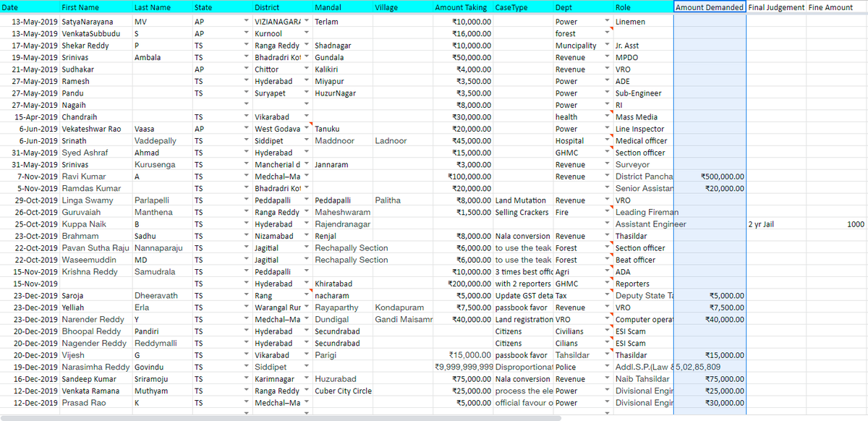Open District dropdown for Karimnagar cell
The image size is (868, 421).
coord(307,379)
